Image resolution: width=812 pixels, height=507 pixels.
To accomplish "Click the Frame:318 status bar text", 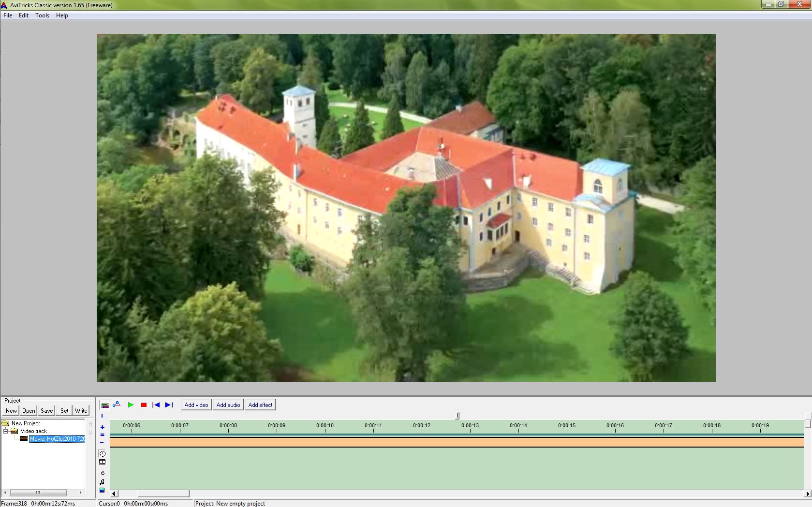I will [15, 504].
